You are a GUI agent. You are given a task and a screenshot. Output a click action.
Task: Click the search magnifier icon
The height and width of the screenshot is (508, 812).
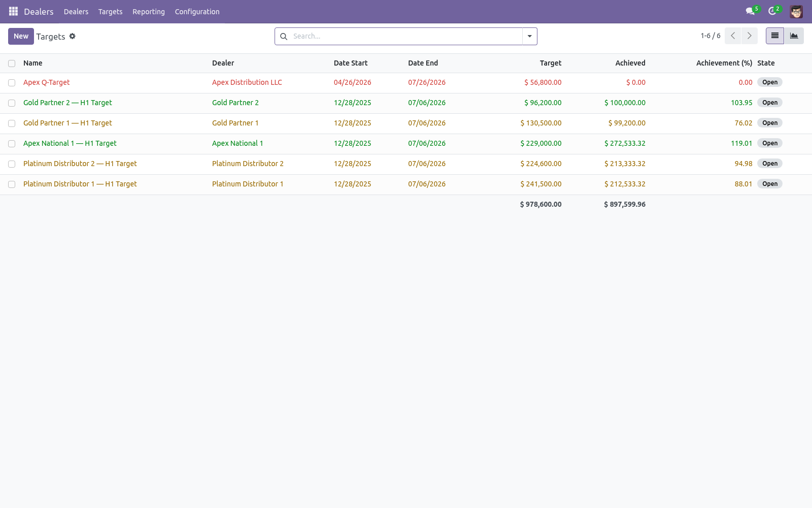[284, 37]
